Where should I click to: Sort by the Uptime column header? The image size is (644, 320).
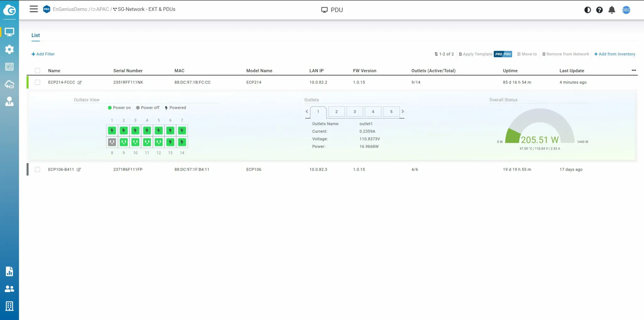(x=510, y=71)
